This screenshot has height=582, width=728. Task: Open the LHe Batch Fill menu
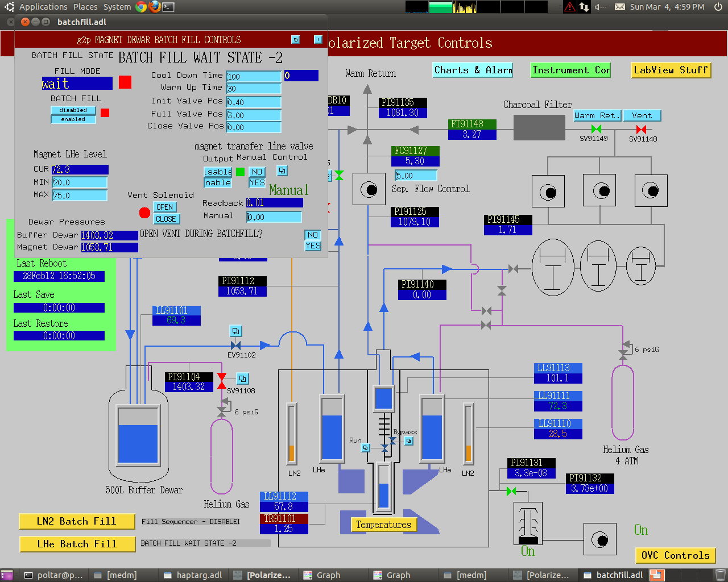(77, 544)
